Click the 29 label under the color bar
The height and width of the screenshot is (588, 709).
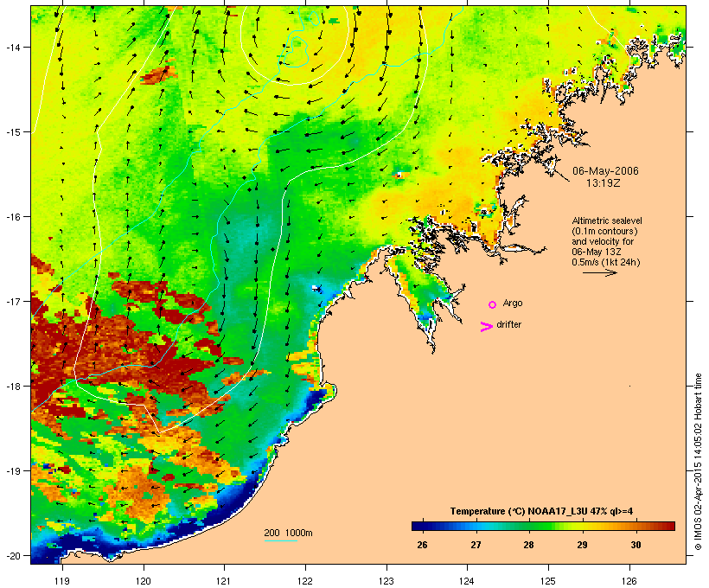pyautogui.click(x=583, y=545)
